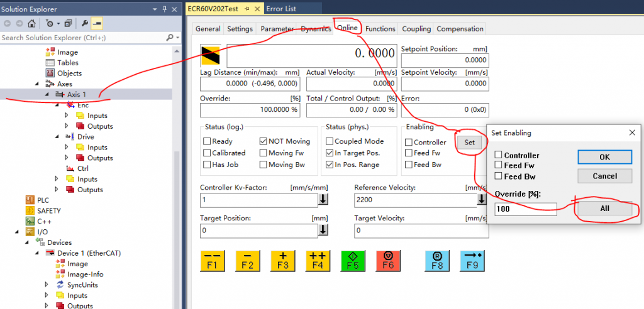Collapse the Axes tree node

pos(37,84)
